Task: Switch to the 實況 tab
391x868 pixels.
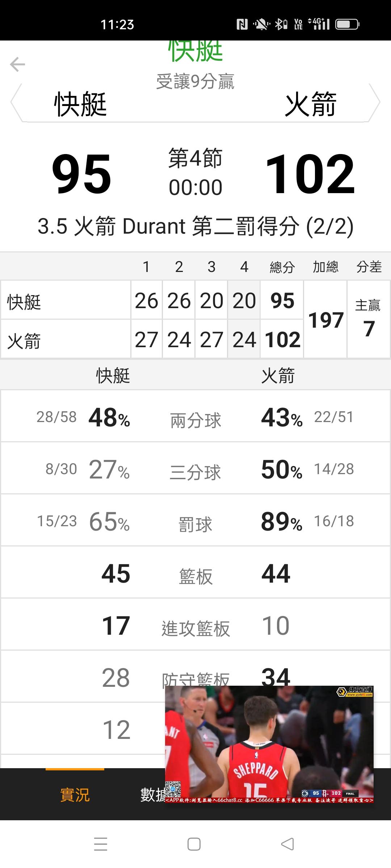Action: 75,795
